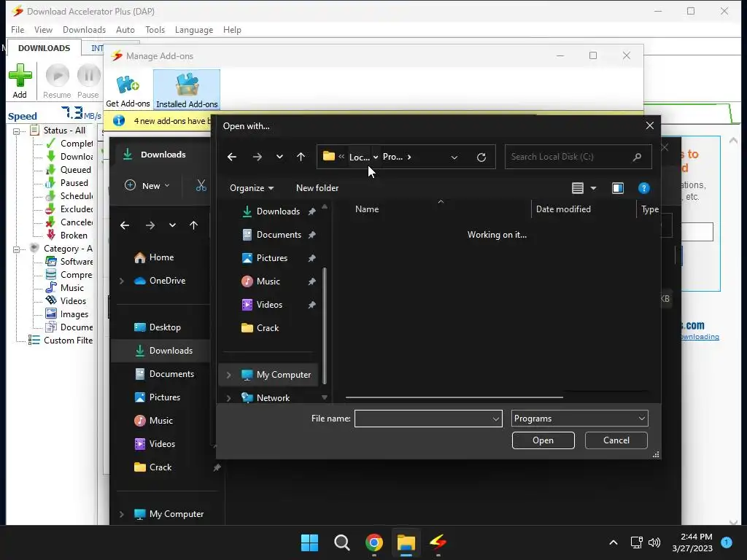
Task: Go forward in the Open with dialog
Action: [x=258, y=157]
